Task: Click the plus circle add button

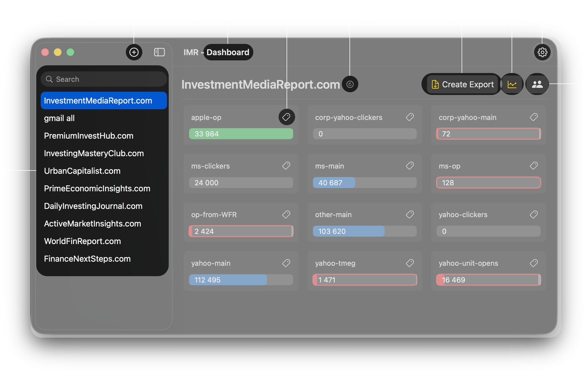Action: click(134, 52)
